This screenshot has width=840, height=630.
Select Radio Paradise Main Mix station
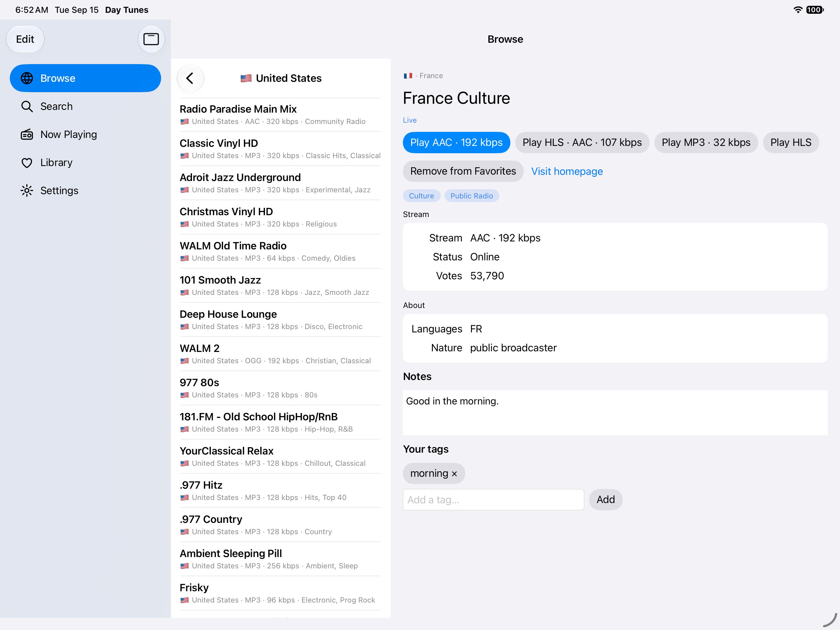280,115
